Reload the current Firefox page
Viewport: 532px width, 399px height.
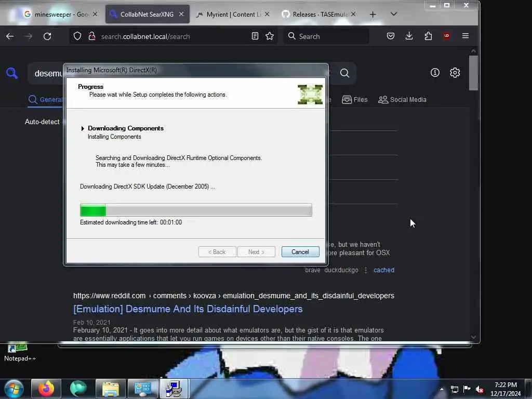click(x=47, y=36)
